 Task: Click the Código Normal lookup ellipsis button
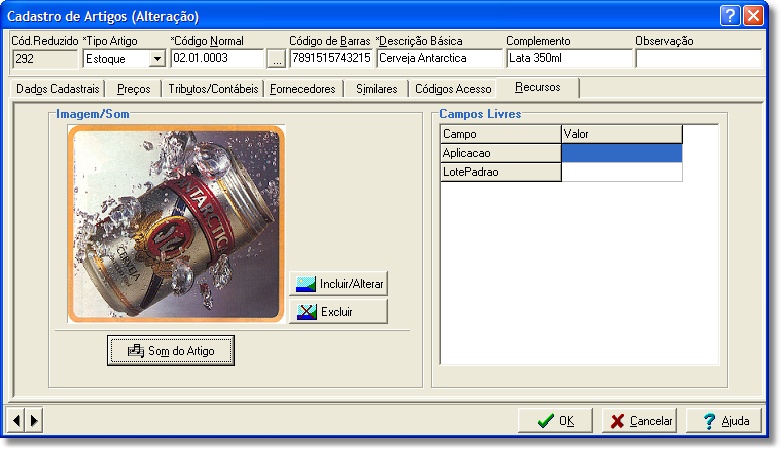click(276, 59)
